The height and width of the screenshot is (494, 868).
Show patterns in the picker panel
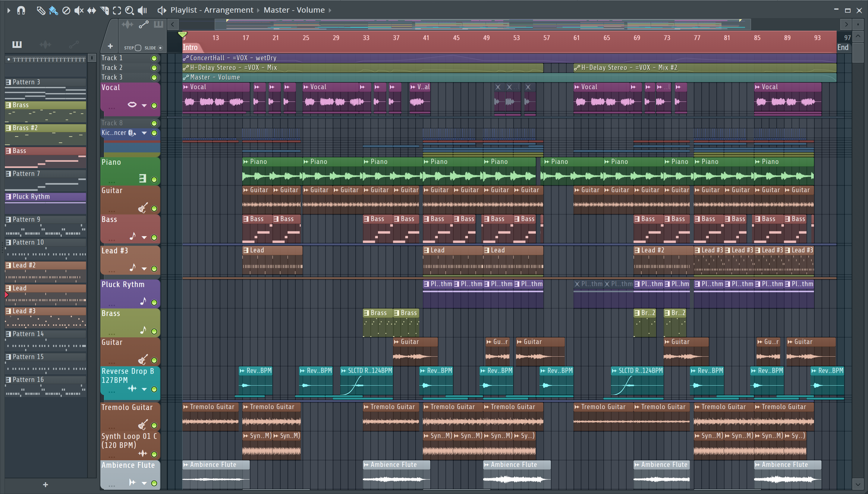pos(17,44)
